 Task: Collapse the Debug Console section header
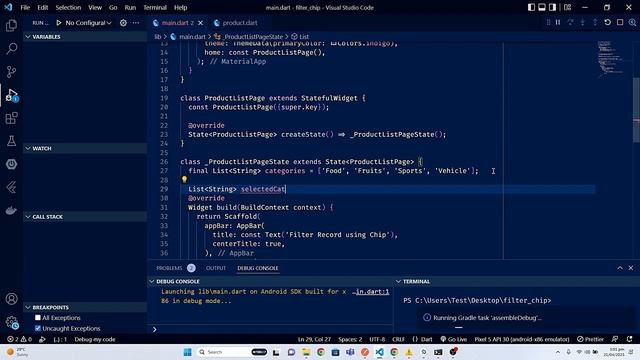[270, 281]
